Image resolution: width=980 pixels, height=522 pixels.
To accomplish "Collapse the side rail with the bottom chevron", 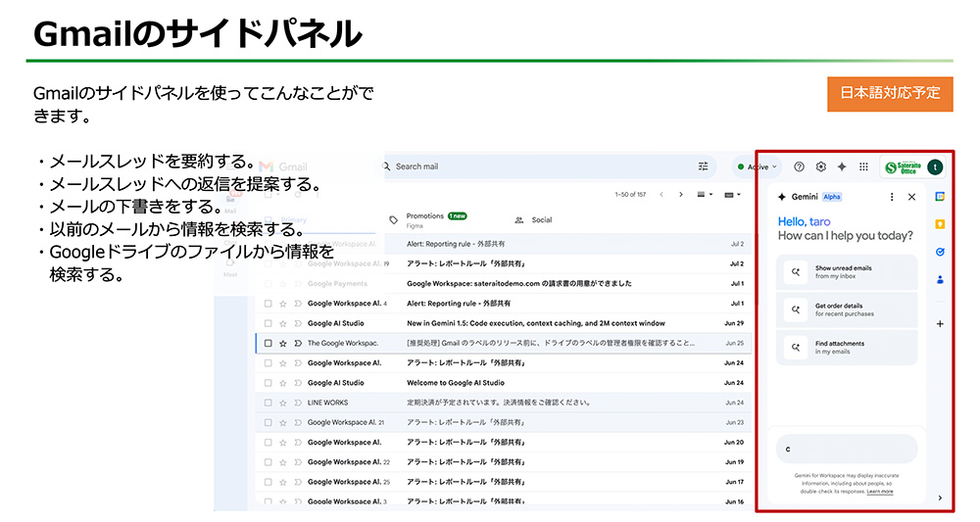I will (940, 498).
